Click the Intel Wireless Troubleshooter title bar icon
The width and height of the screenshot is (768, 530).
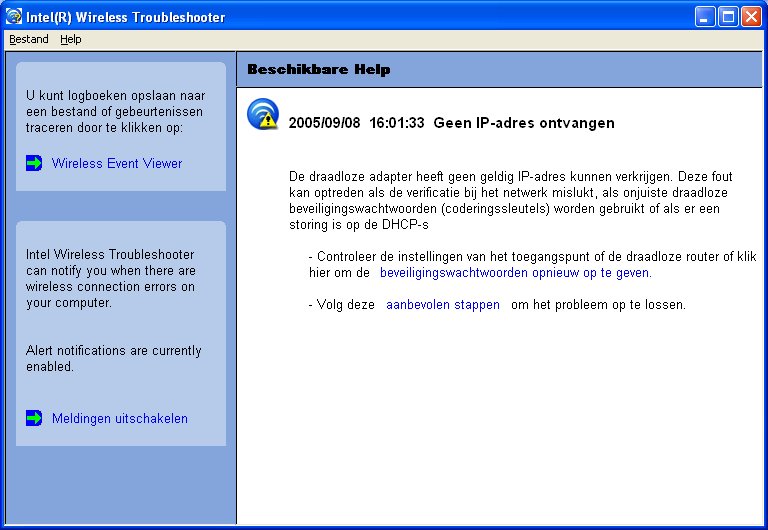tap(14, 17)
